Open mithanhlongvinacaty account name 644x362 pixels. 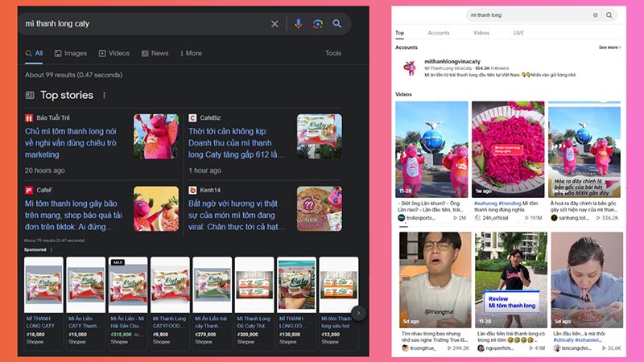coord(452,61)
